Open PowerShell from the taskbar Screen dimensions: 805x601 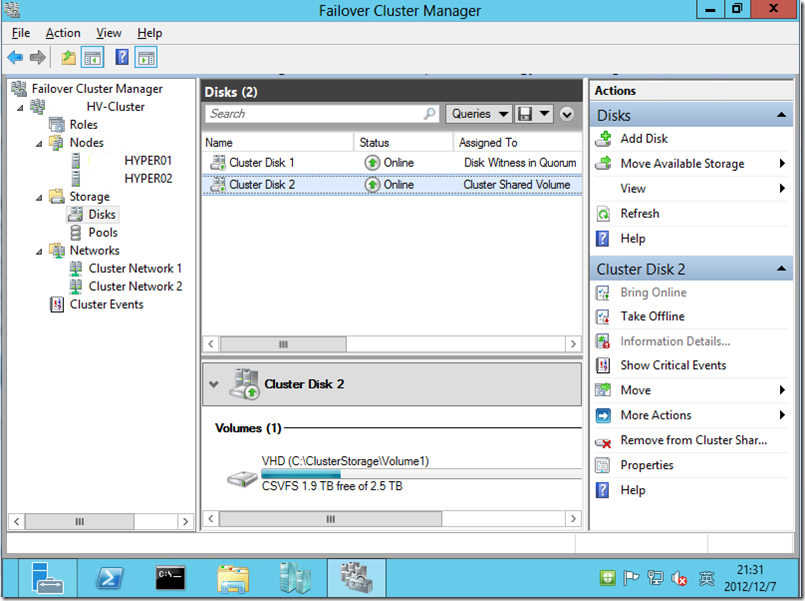coord(109,577)
